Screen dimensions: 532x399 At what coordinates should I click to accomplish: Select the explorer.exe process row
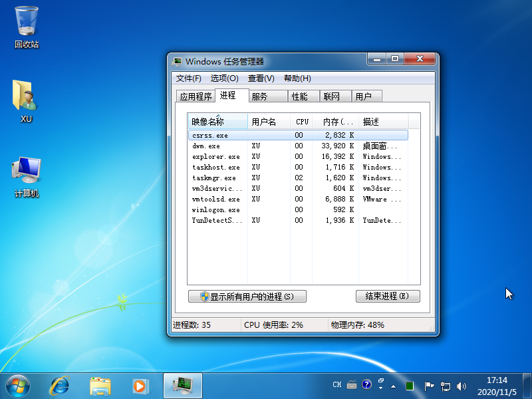[216, 157]
